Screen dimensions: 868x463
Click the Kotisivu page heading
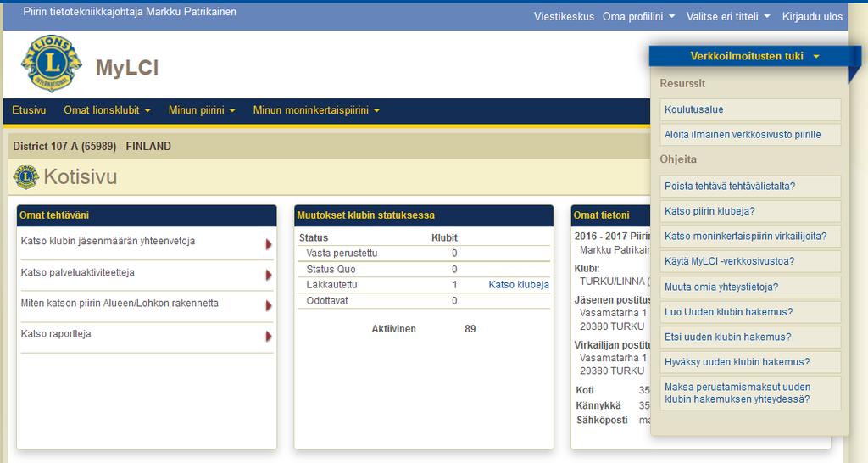[x=81, y=176]
